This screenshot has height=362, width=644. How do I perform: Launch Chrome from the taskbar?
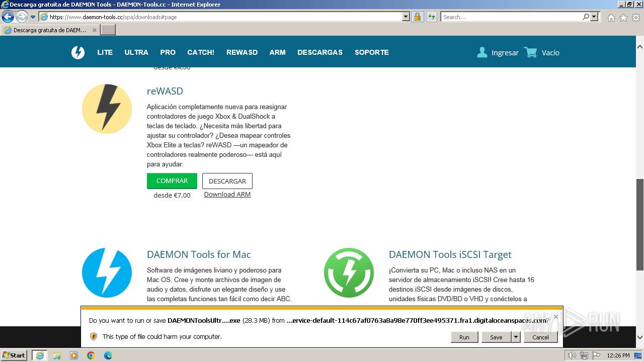(91, 355)
